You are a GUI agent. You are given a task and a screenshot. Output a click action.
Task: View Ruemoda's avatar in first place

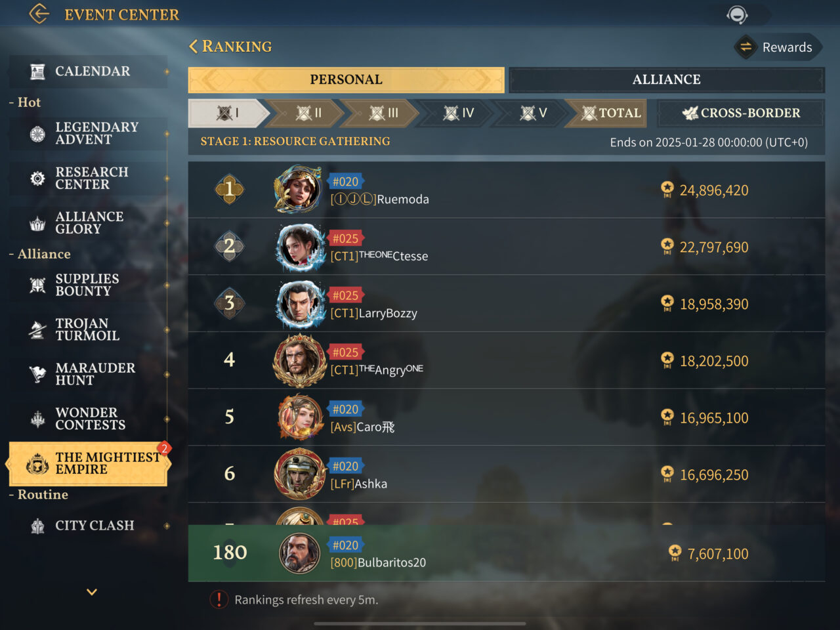coord(299,189)
